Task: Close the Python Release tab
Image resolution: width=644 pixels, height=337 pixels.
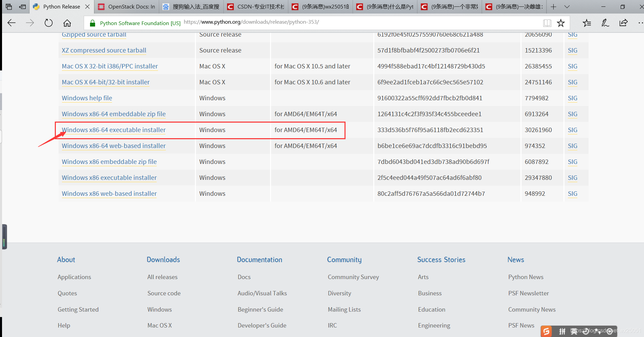Action: [x=87, y=7]
